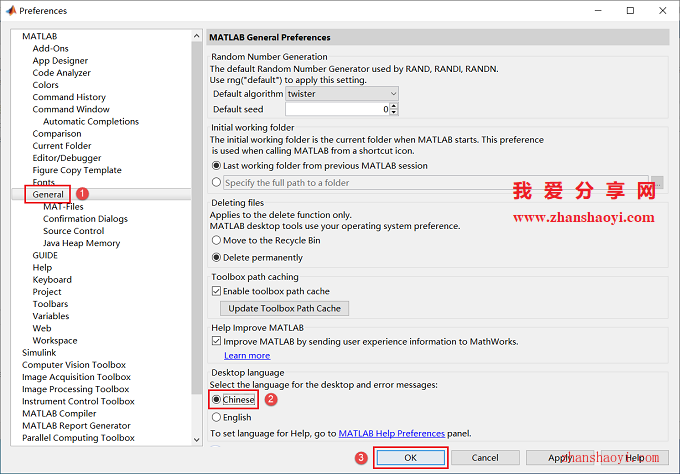Select Computer Vision Toolbox
The image size is (680, 474).
74,365
